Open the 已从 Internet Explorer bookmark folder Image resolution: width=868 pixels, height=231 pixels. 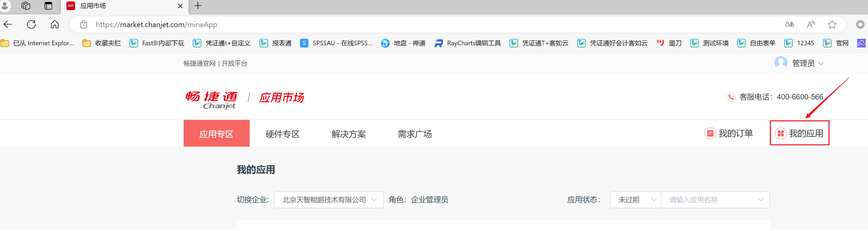pos(38,43)
